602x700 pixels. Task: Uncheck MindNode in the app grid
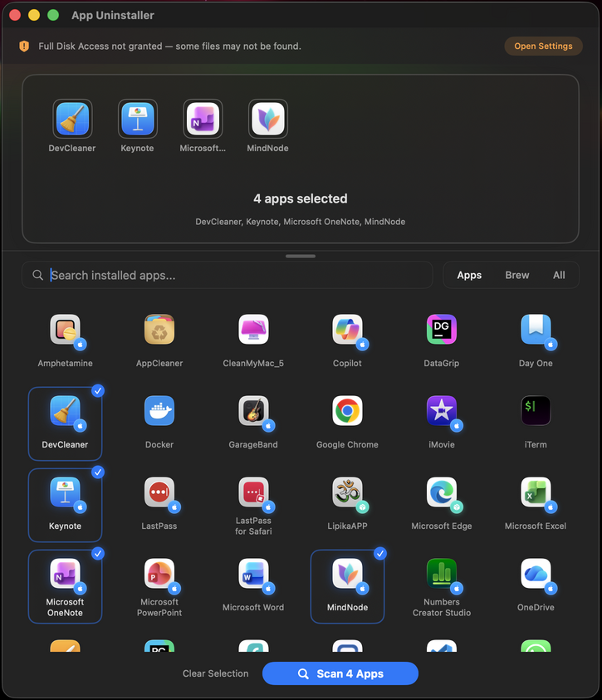[x=348, y=586]
